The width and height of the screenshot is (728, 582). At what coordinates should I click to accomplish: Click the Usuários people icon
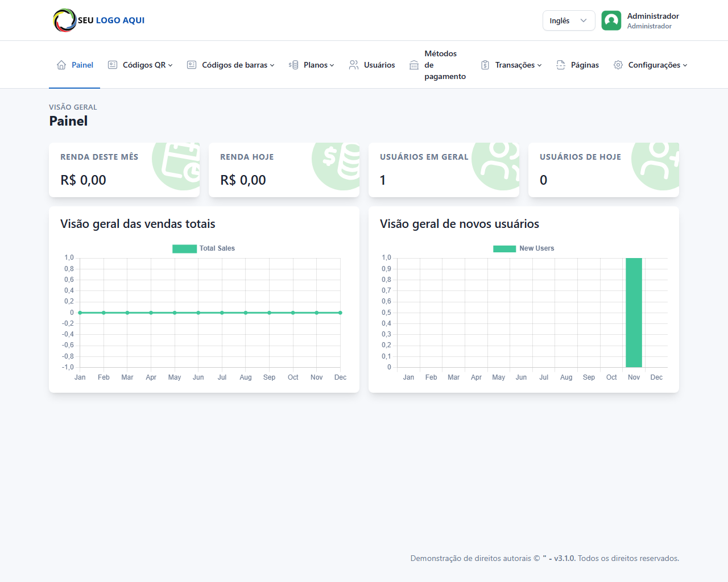pos(354,65)
